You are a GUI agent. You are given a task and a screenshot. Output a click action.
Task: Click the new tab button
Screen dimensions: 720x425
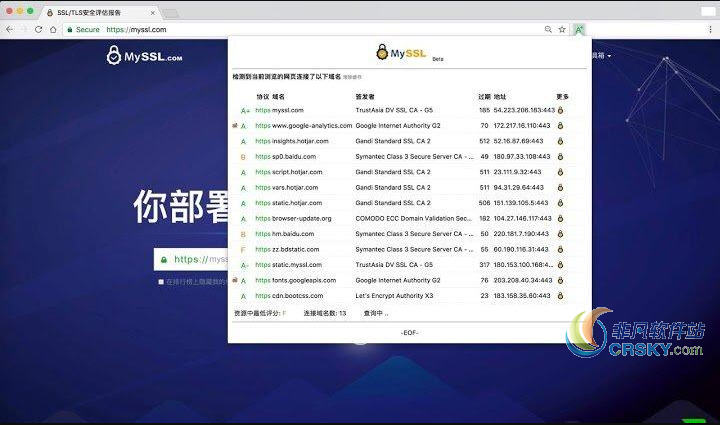click(x=171, y=13)
